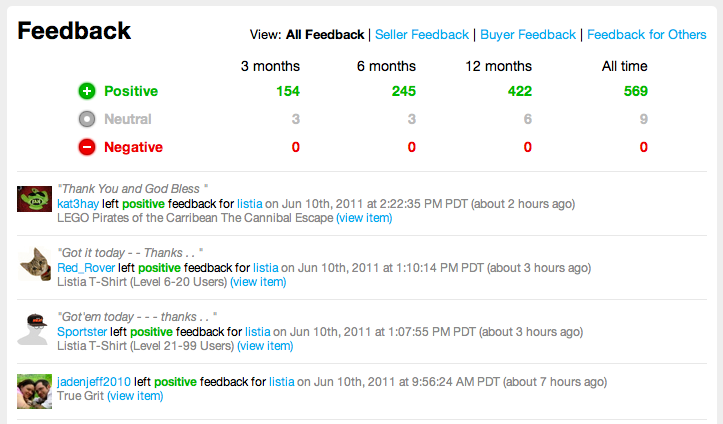
Task: Visit Red_Rover's profile link
Action: click(86, 268)
